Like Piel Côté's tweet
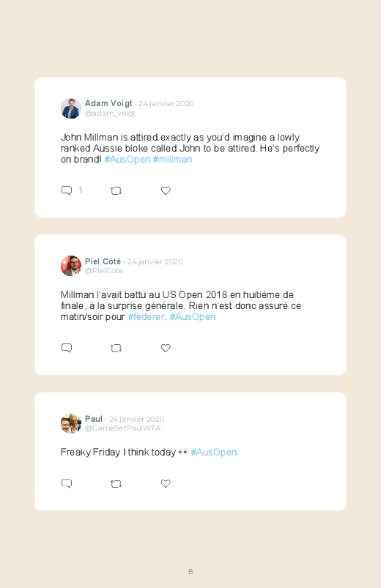The height and width of the screenshot is (588, 381). tap(166, 348)
